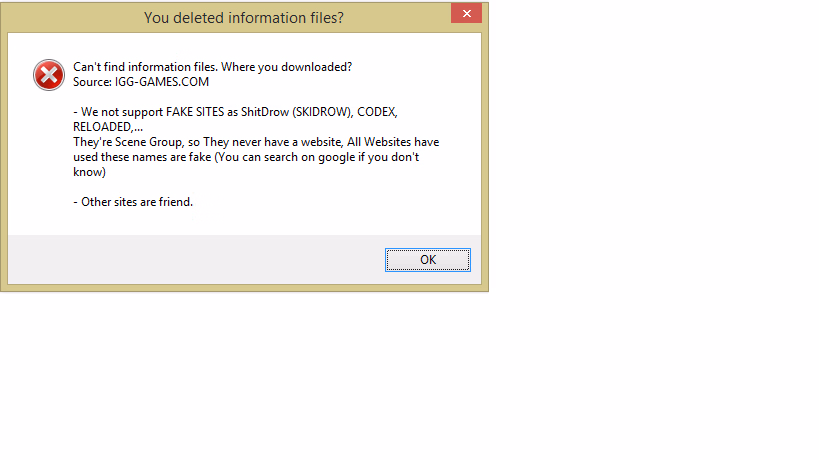Image resolution: width=819 pixels, height=460 pixels.
Task: Click the word 'google' in message
Action: point(336,157)
